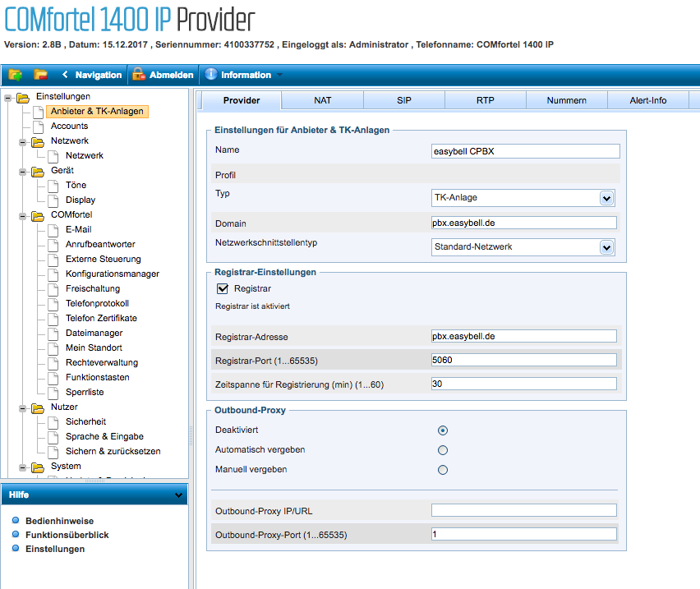The image size is (700, 589).
Task: Click the folder icon of the Gerät node
Action: [x=38, y=172]
